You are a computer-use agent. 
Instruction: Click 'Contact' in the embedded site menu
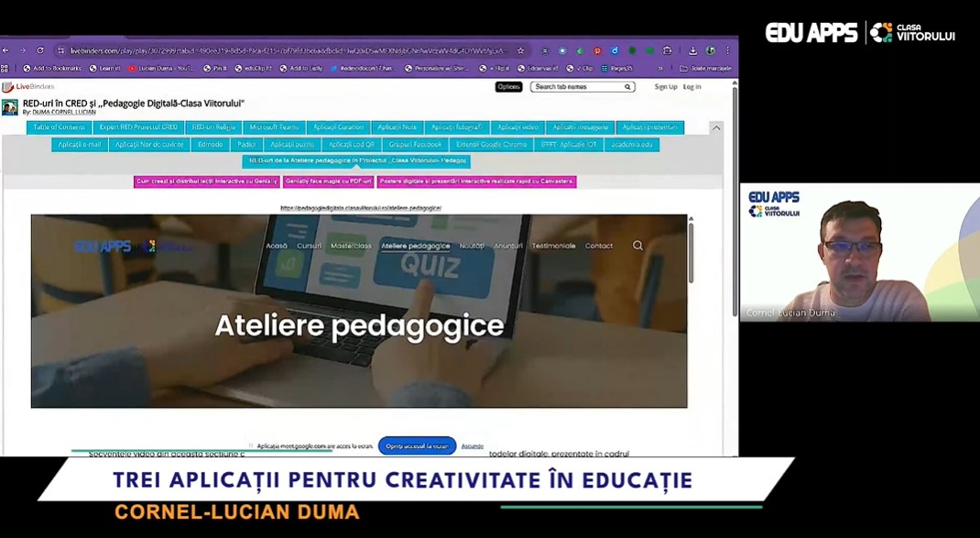tap(599, 246)
